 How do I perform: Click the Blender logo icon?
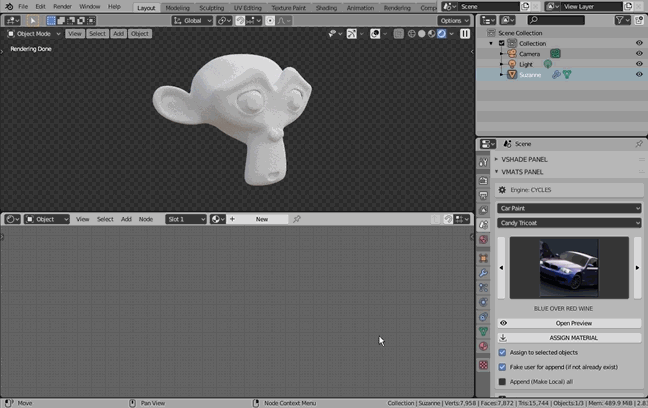tap(9, 7)
